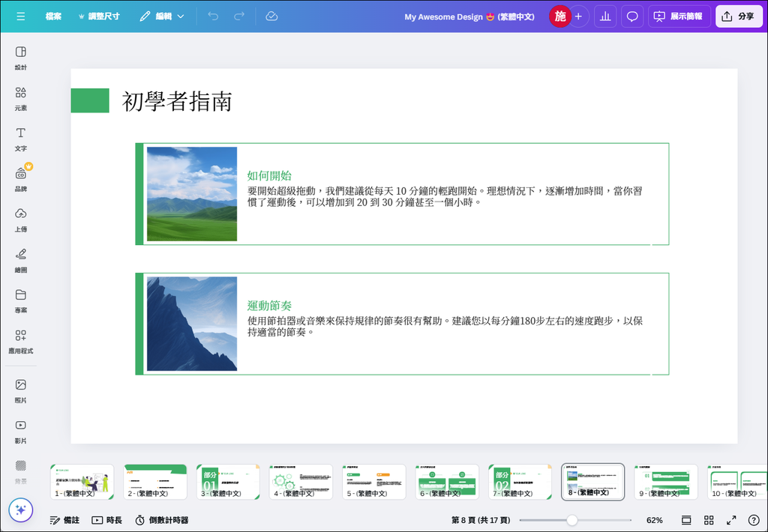The image size is (768, 532).
Task: Select current page 8 thumbnail
Action: point(592,482)
